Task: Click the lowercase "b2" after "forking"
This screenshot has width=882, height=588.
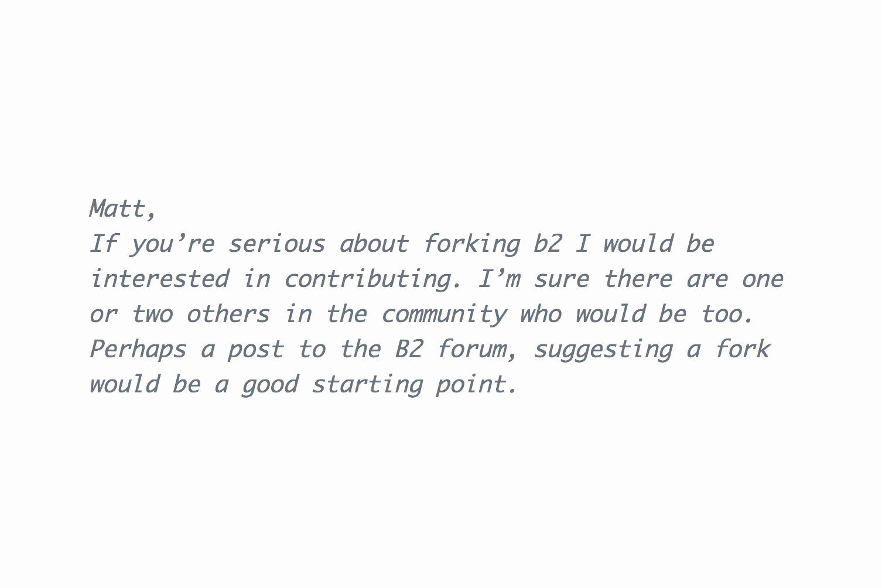Action: 548,243
